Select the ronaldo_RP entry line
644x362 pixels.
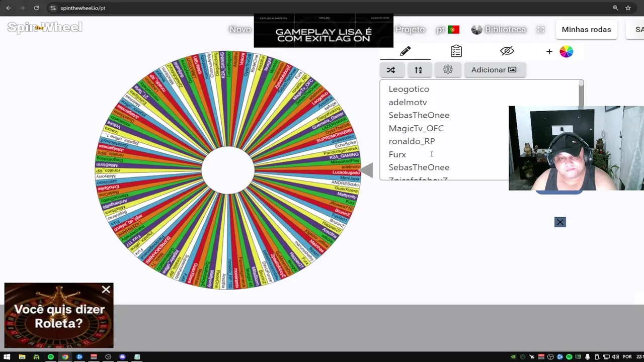click(x=412, y=141)
